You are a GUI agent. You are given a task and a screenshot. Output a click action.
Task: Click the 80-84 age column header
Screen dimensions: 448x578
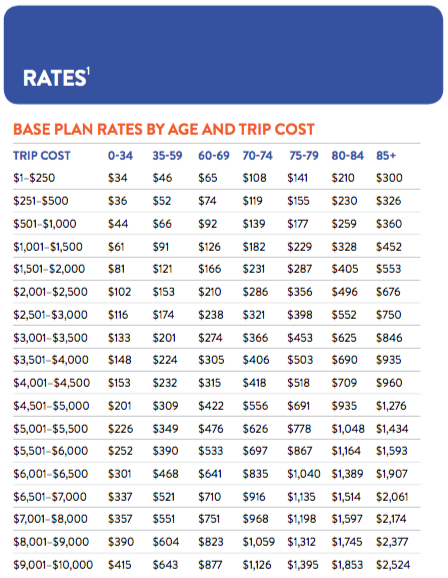pos(347,156)
